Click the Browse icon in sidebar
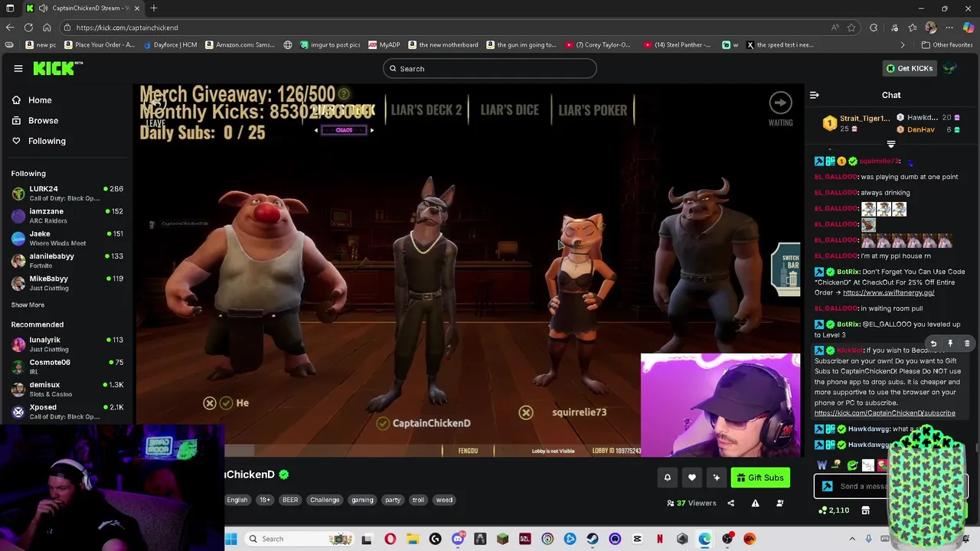The width and height of the screenshot is (980, 551). tap(16, 120)
